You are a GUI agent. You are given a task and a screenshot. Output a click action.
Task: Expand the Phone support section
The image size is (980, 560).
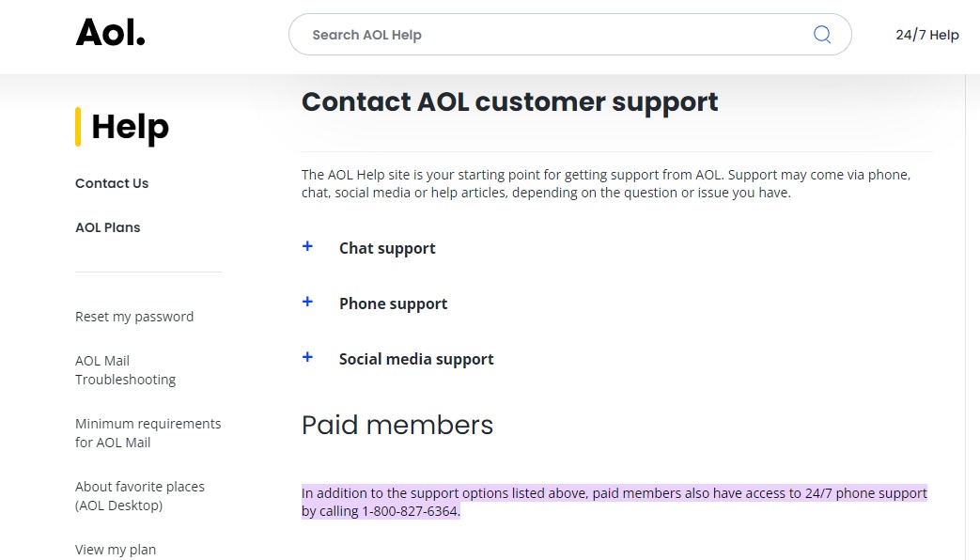tap(393, 303)
